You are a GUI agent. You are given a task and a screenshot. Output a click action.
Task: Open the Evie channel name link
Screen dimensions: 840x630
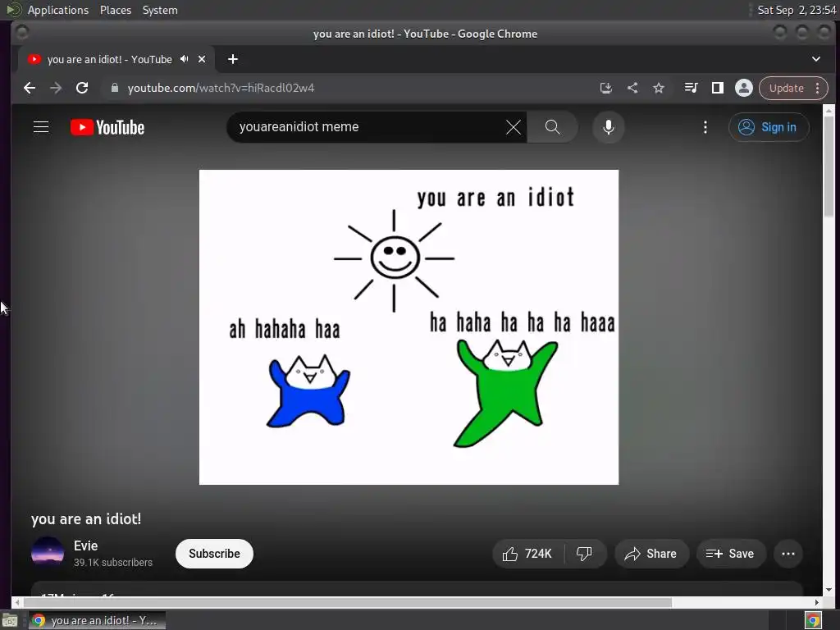(x=85, y=546)
